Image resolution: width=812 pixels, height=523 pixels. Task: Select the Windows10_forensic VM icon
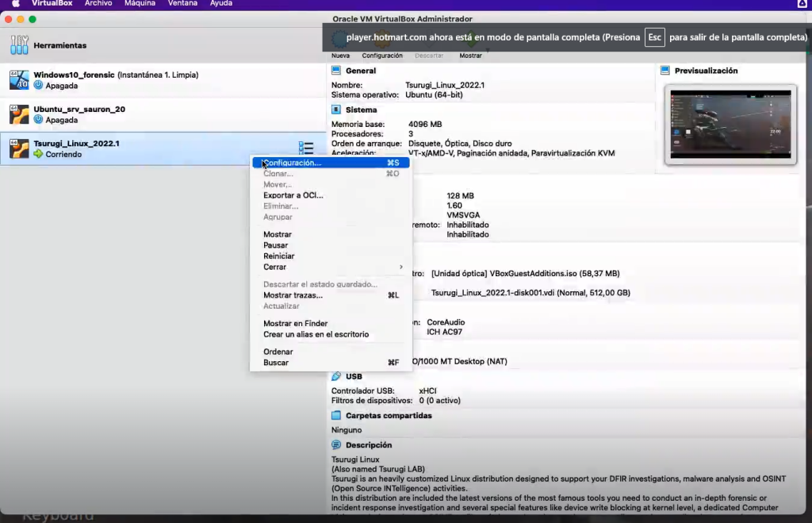[19, 80]
